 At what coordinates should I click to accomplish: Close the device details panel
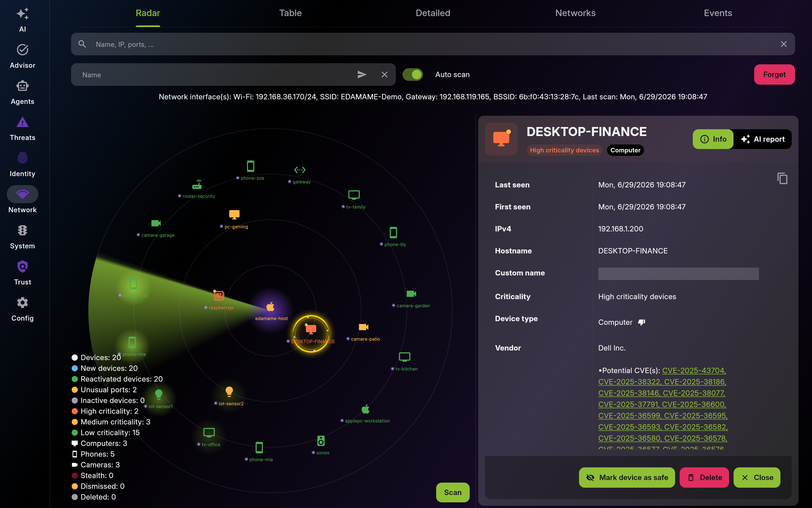coord(757,478)
